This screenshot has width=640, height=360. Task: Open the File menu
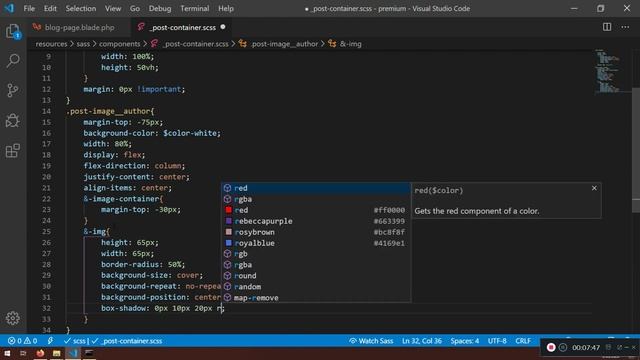click(x=29, y=8)
